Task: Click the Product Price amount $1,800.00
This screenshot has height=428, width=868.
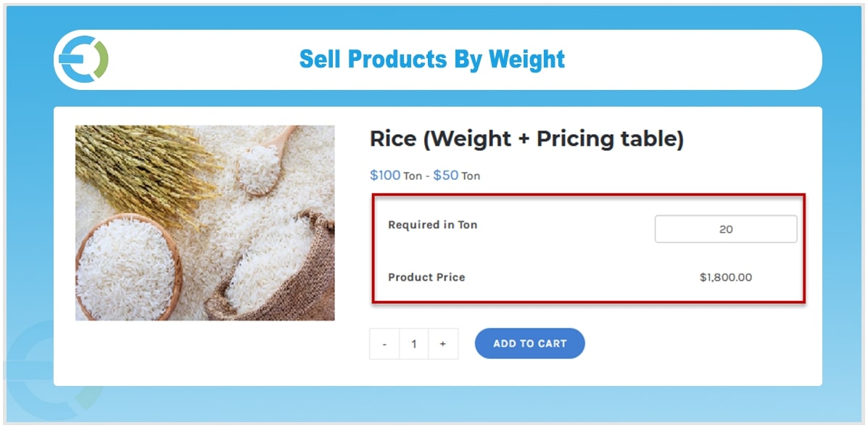Action: (725, 277)
